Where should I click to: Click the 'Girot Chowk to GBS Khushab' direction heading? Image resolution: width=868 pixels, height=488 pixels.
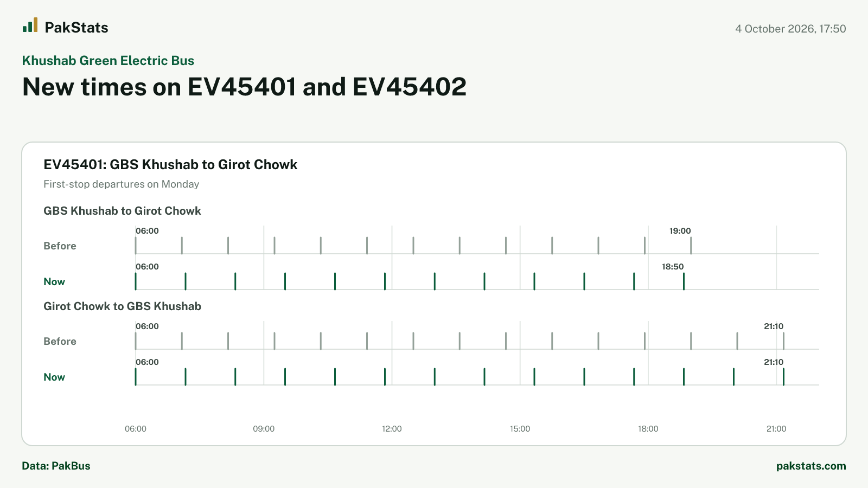click(x=122, y=306)
